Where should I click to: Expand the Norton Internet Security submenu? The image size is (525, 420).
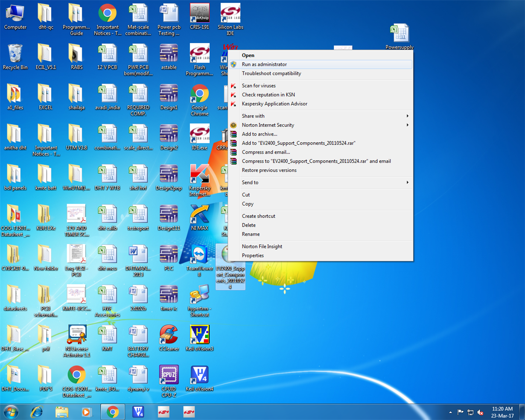tap(321, 125)
